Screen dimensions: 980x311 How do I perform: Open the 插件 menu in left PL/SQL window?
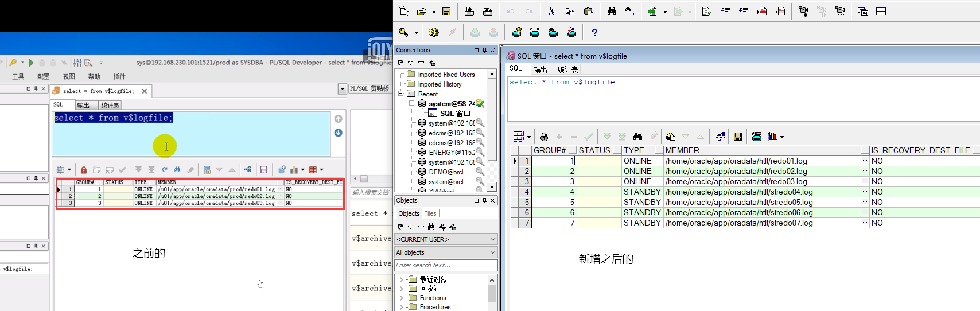coord(119,76)
